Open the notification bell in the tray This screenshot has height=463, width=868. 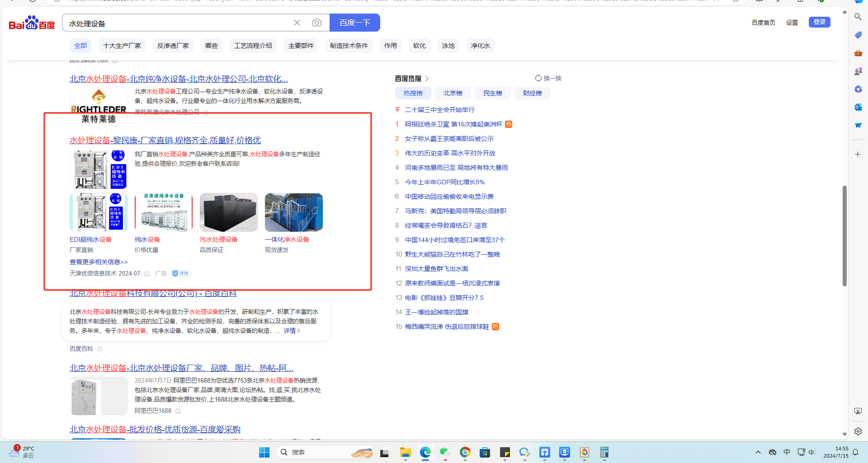855,452
